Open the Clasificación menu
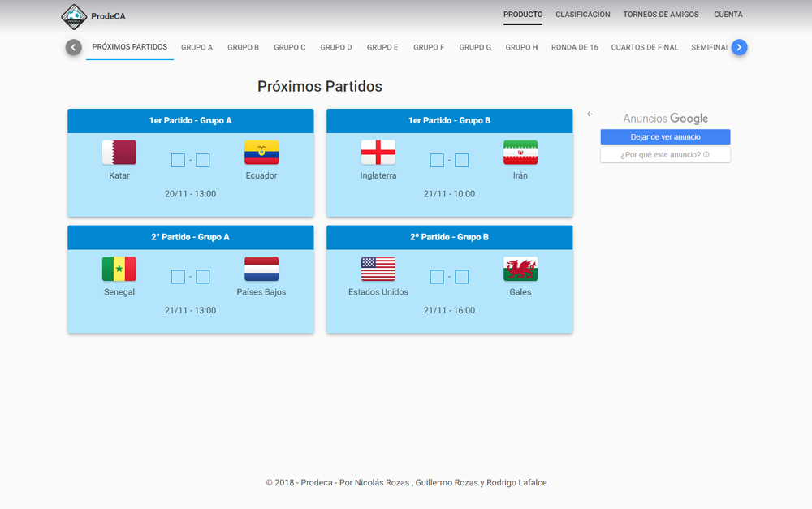 tap(582, 15)
